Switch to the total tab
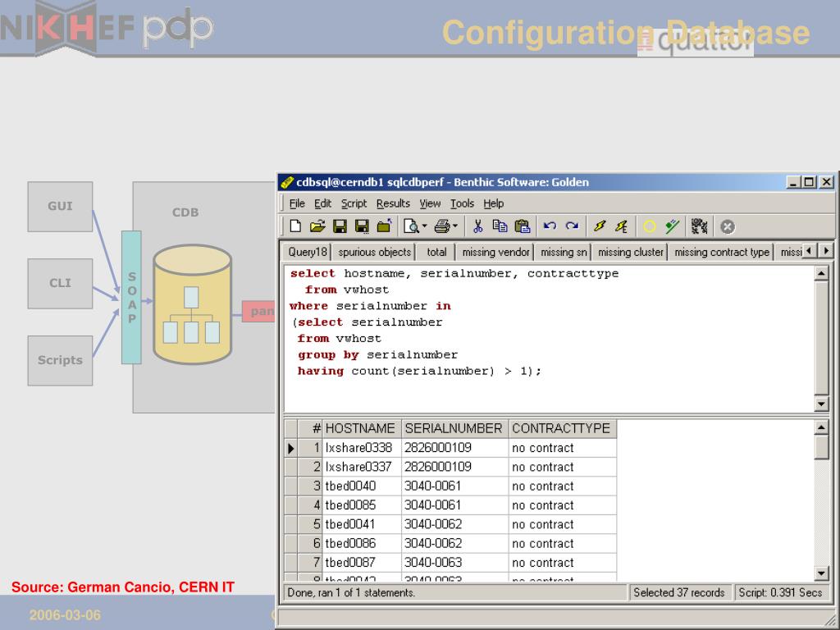 click(x=436, y=252)
